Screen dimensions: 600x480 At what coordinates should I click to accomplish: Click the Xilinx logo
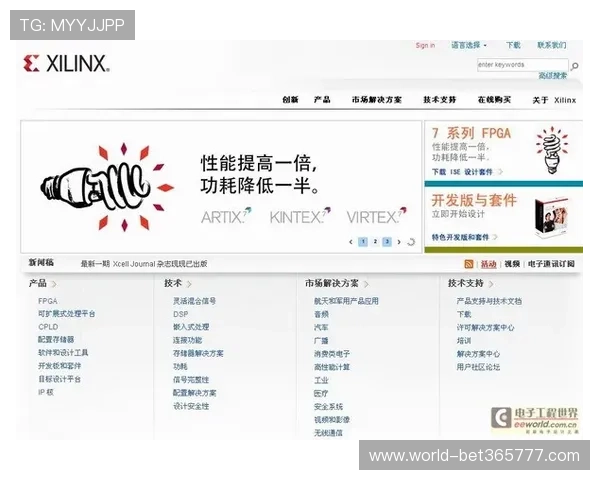click(67, 63)
